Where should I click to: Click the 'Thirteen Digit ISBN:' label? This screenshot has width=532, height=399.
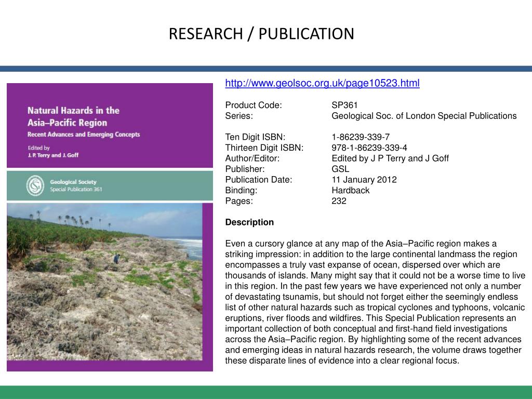pyautogui.click(x=264, y=148)
